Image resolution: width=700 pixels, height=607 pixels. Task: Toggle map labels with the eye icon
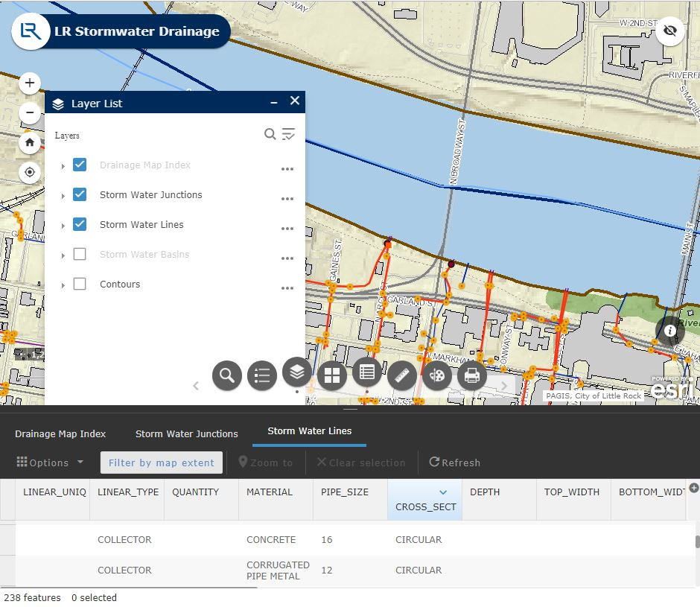(670, 31)
